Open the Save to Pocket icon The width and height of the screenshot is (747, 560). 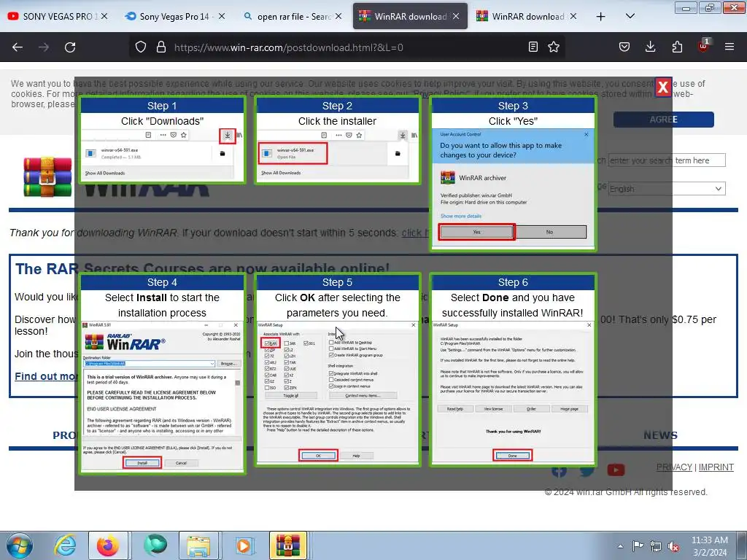[624, 47]
